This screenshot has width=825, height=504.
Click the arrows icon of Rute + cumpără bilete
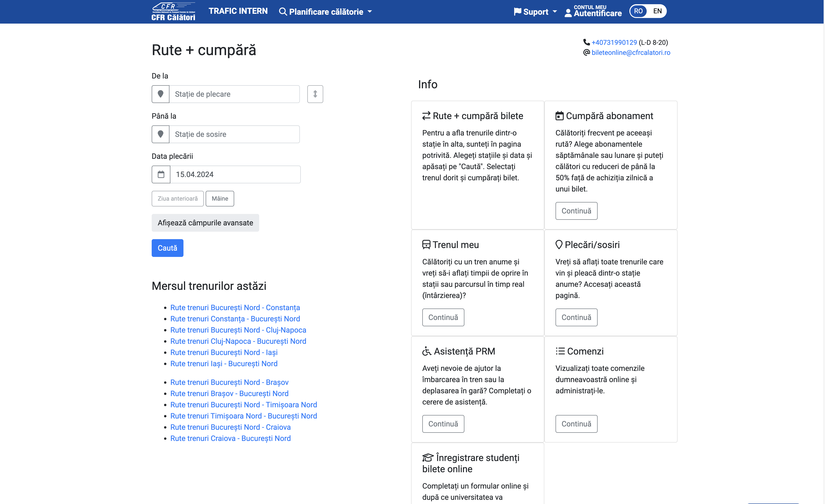pos(426,116)
